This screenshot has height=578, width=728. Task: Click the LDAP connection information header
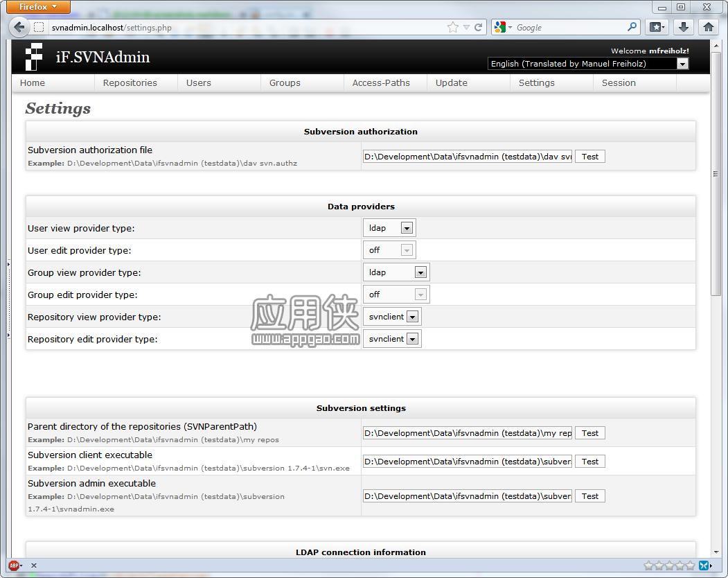tap(361, 552)
